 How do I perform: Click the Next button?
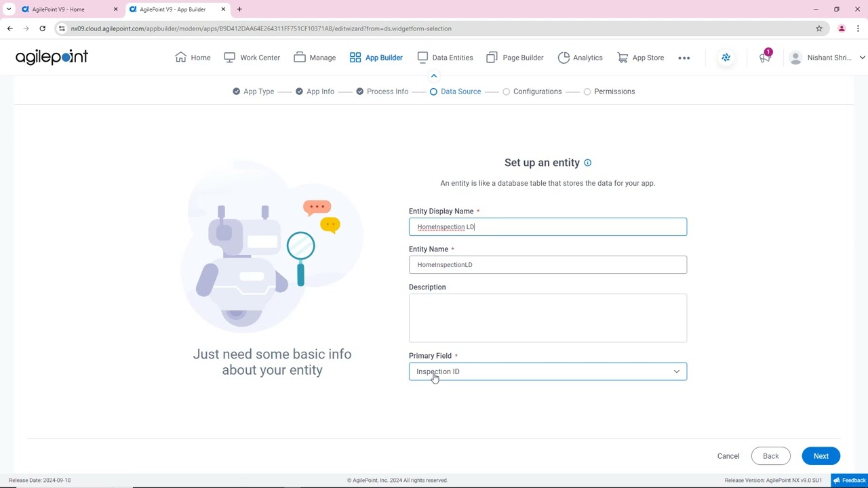point(821,456)
